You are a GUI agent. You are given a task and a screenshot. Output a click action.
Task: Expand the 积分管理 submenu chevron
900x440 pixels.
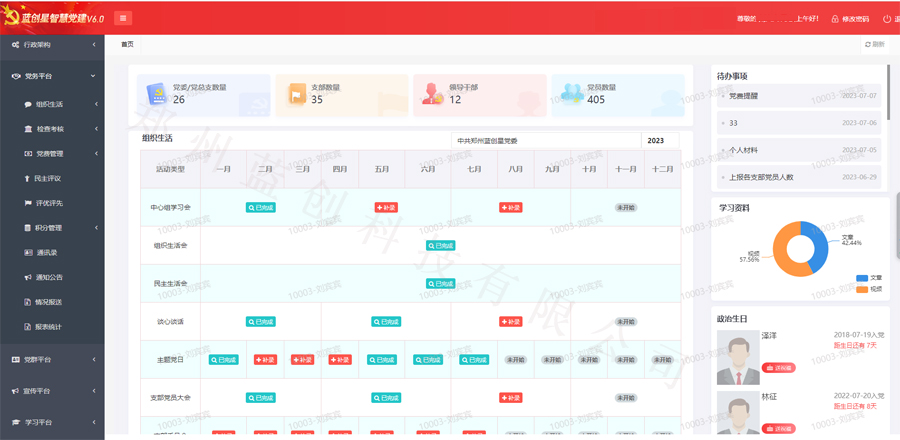click(96, 228)
